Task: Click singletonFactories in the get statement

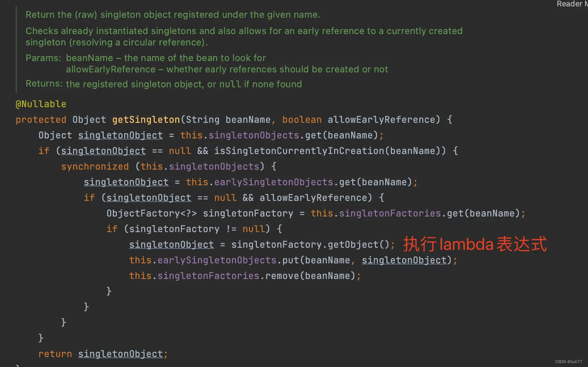Action: [390, 213]
